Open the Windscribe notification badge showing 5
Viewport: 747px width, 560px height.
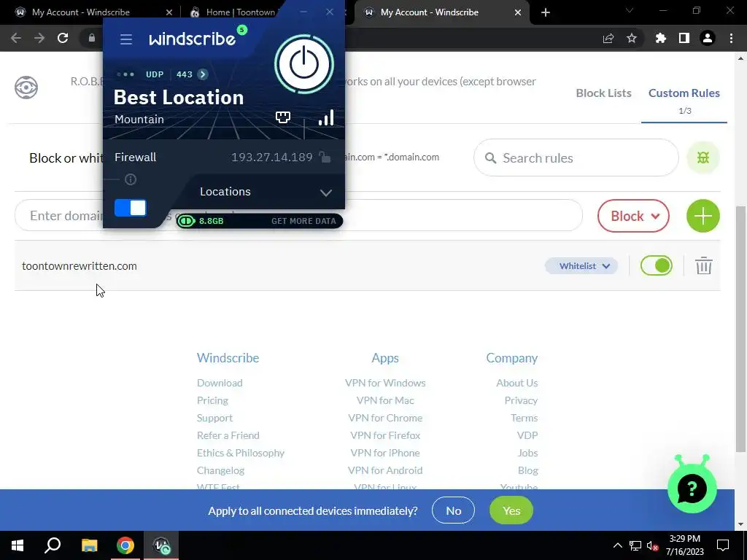pyautogui.click(x=242, y=30)
